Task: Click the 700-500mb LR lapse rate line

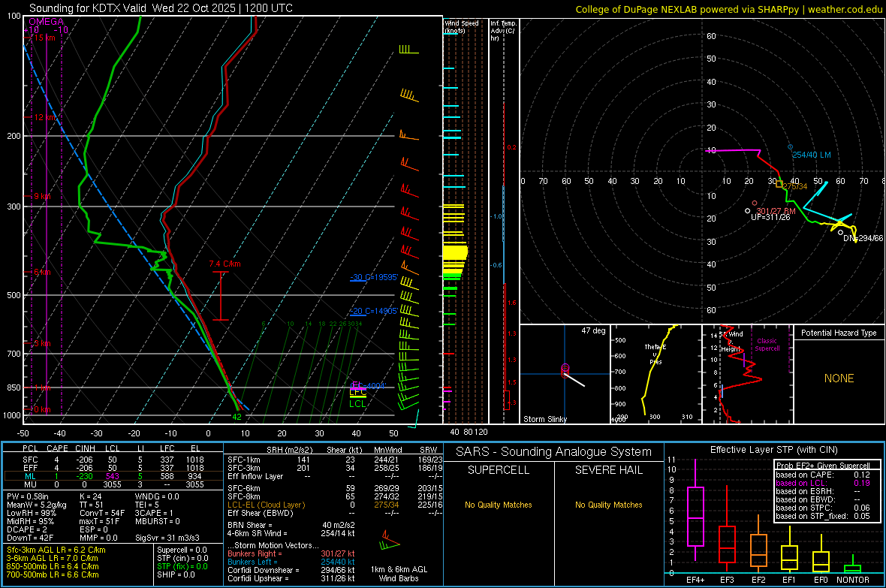Action: (53, 574)
